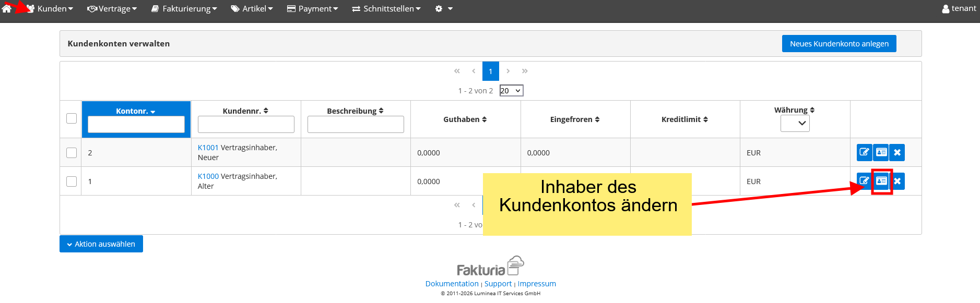Open the Fakturierung menu
The width and height of the screenshot is (980, 303).
click(184, 9)
